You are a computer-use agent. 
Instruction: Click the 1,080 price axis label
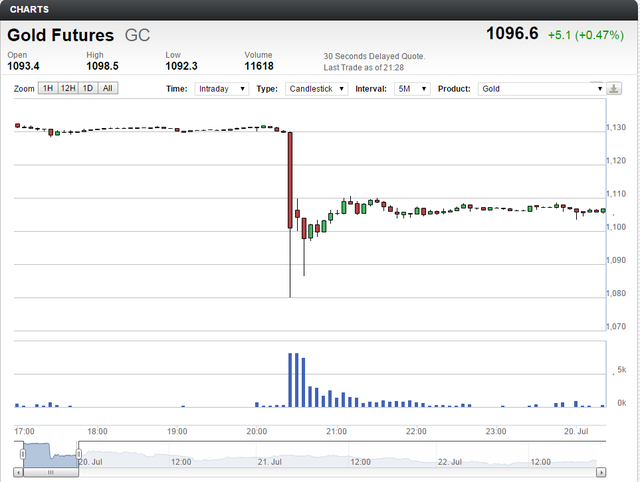pos(616,293)
